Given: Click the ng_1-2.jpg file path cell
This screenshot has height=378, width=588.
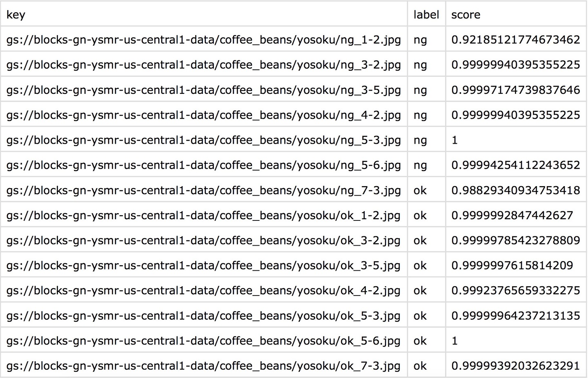Looking at the screenshot, I should point(204,40).
